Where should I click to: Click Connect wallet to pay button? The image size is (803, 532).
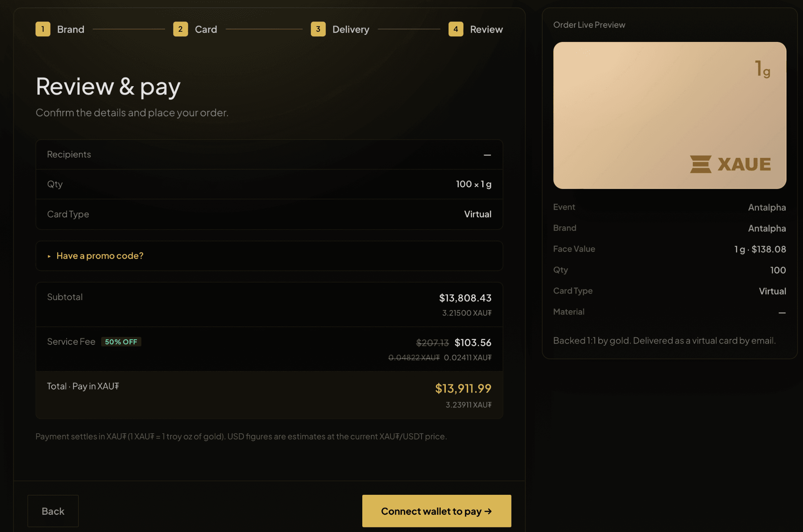(x=436, y=511)
